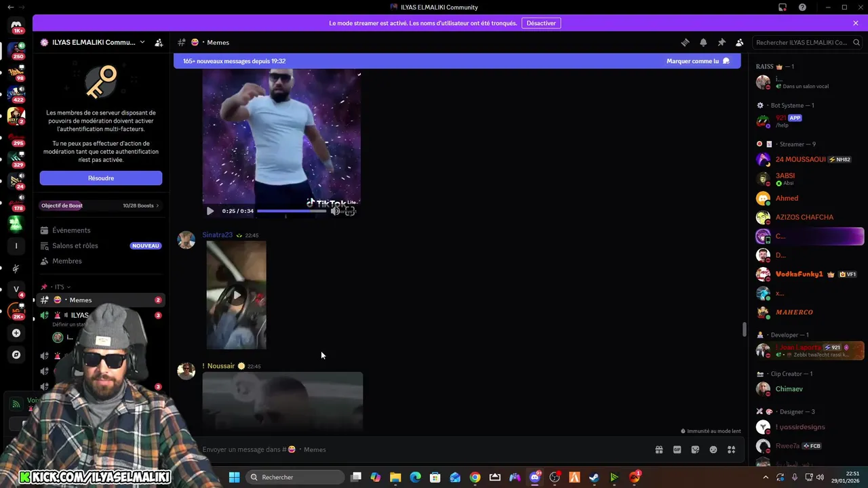Select member VodkaFunky1
Image resolution: width=868 pixels, height=488 pixels.
(x=810, y=274)
